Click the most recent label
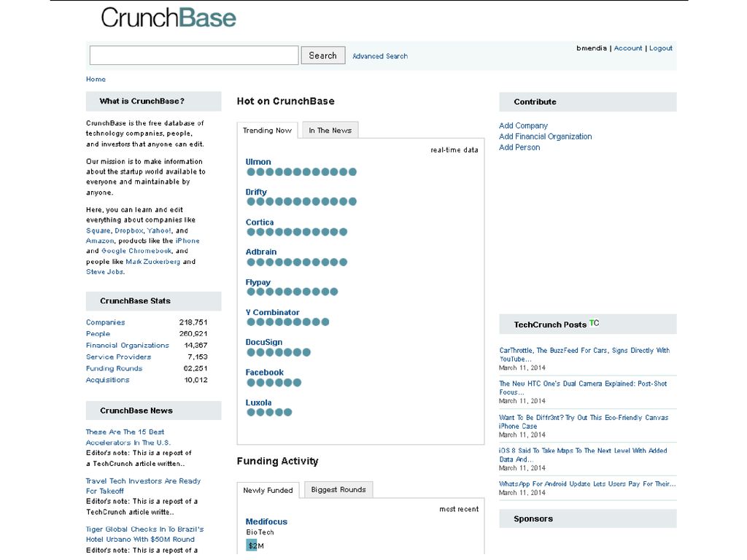 coord(459,509)
